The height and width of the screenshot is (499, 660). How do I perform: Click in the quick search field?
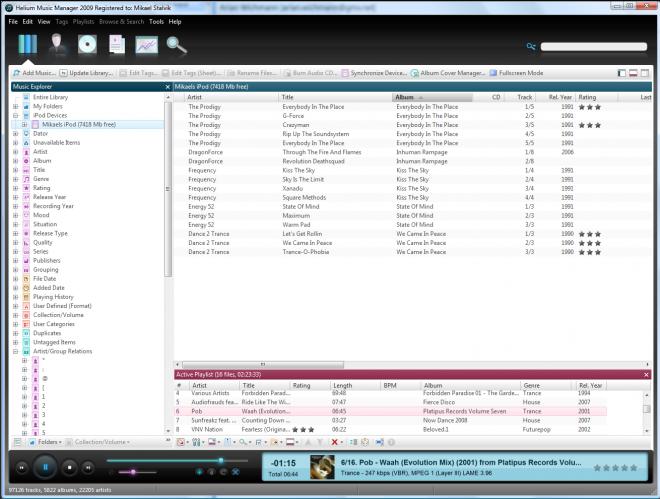tap(593, 47)
